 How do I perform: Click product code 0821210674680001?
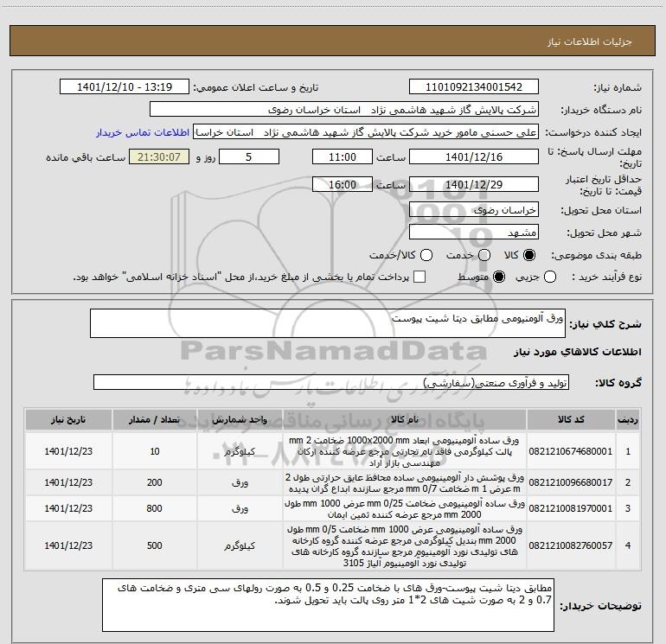point(571,451)
